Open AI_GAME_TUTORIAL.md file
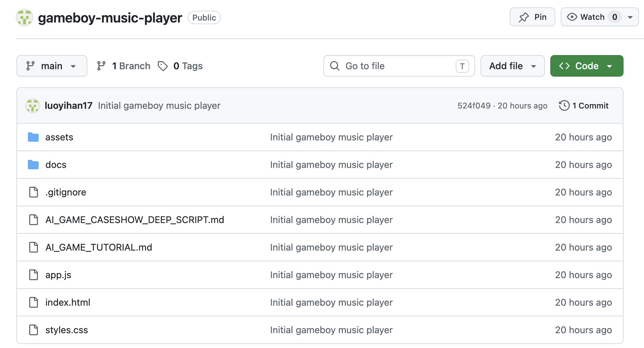644x348 pixels. click(x=99, y=247)
